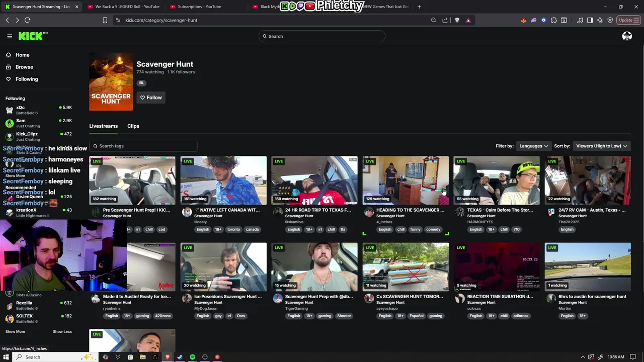Open the Viewers (High to Low) sort dropdown

(x=601, y=146)
